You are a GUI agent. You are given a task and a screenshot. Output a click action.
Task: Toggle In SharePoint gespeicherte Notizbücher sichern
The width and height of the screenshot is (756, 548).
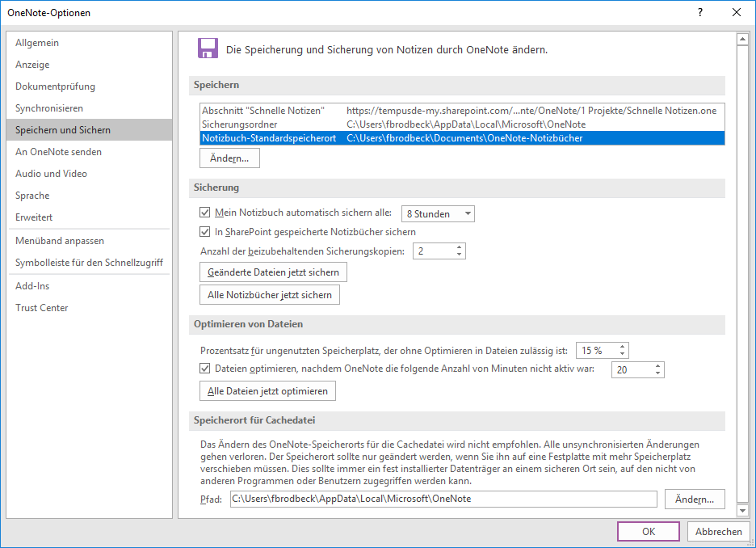(x=205, y=231)
